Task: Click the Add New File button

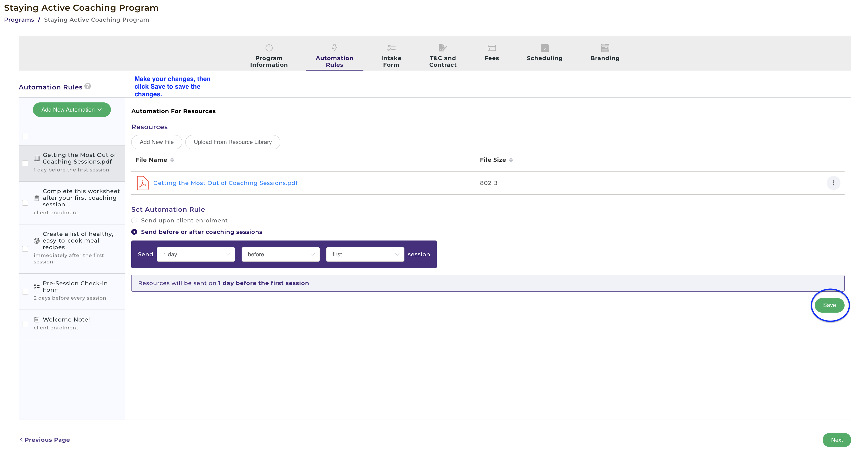Action: pos(157,142)
